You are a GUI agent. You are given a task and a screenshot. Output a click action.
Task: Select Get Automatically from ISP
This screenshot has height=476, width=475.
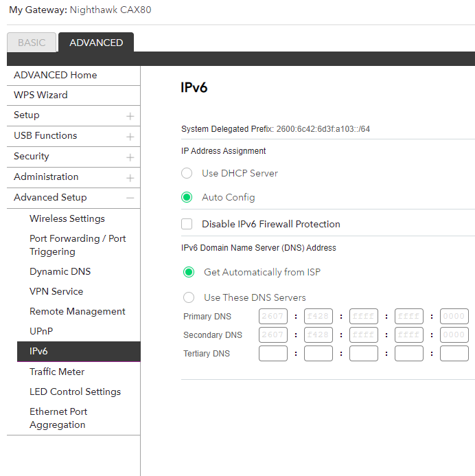pos(189,272)
